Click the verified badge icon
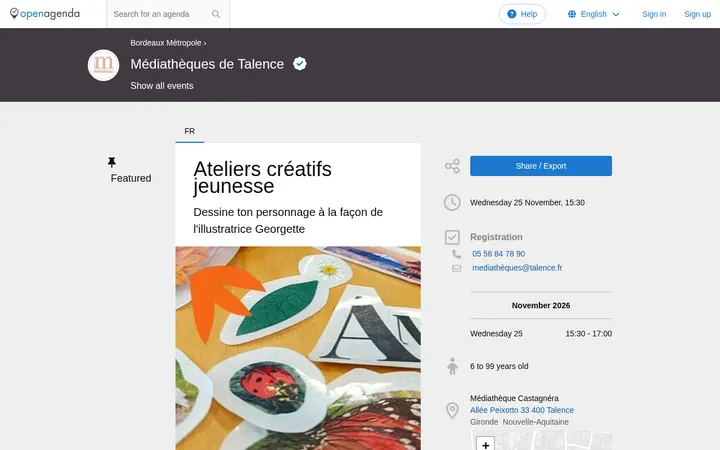The width and height of the screenshot is (720, 450). click(300, 64)
